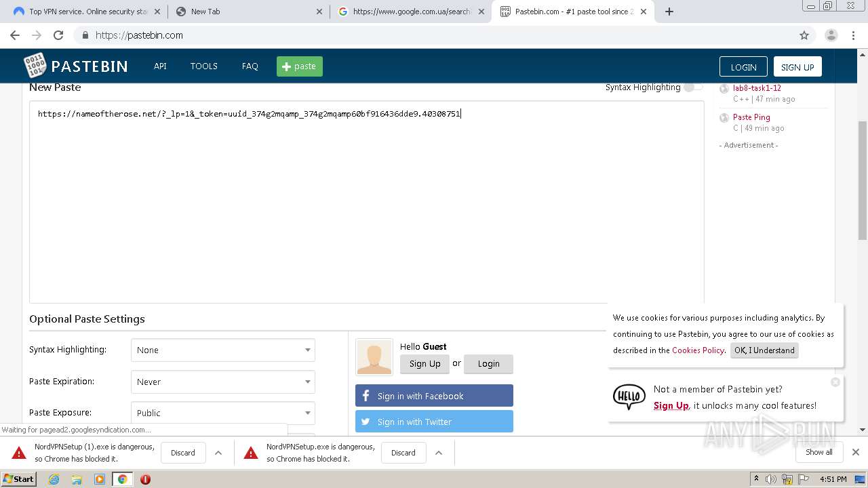
Task: Click the taskbar clock showing 4:51 PM
Action: pyautogui.click(x=833, y=479)
